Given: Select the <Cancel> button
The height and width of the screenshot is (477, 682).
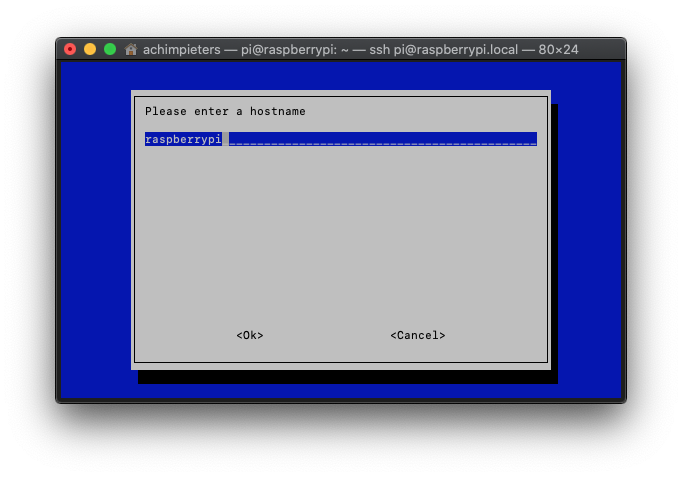Looking at the screenshot, I should 418,335.
